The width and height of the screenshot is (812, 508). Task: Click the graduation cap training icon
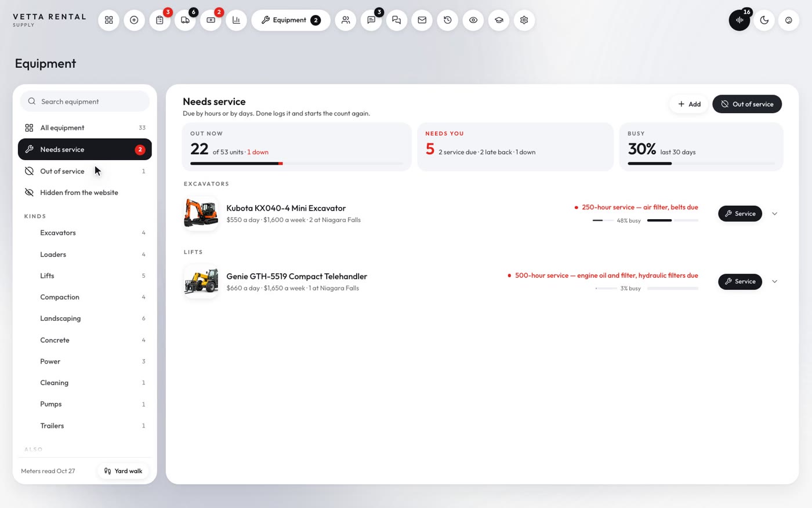click(499, 20)
